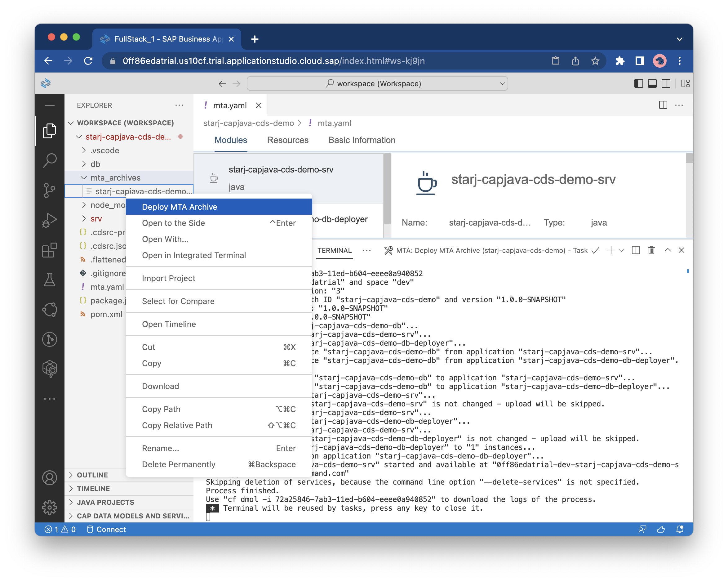The height and width of the screenshot is (582, 728).
Task: Kill terminal with trash icon
Action: click(x=651, y=250)
